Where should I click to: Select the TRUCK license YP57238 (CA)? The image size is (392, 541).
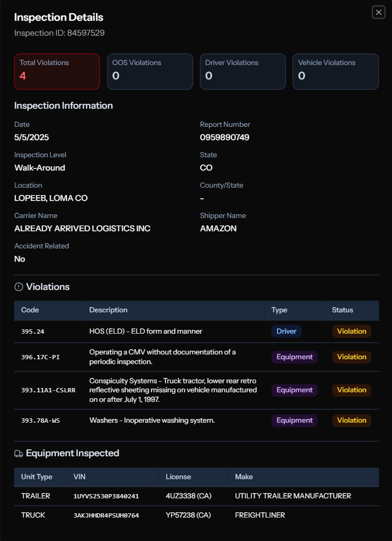189,515
